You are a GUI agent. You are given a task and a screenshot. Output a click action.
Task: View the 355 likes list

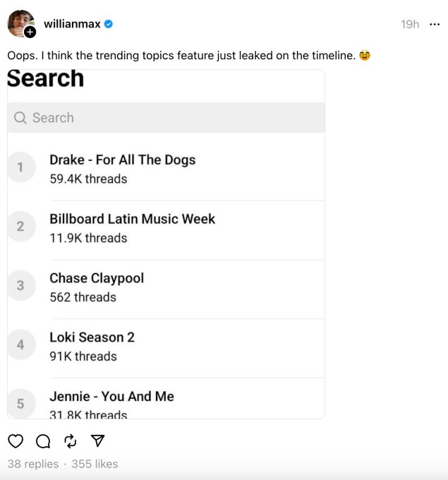click(x=95, y=464)
